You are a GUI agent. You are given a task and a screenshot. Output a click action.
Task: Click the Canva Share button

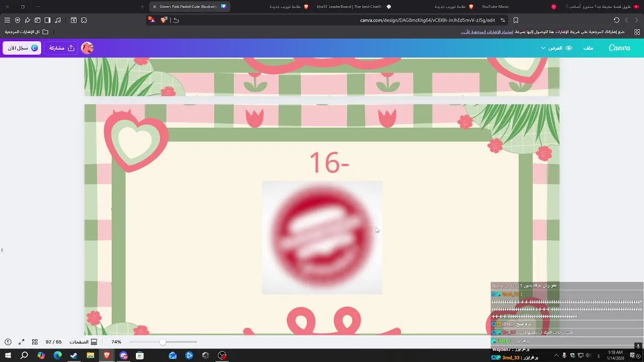(x=62, y=48)
